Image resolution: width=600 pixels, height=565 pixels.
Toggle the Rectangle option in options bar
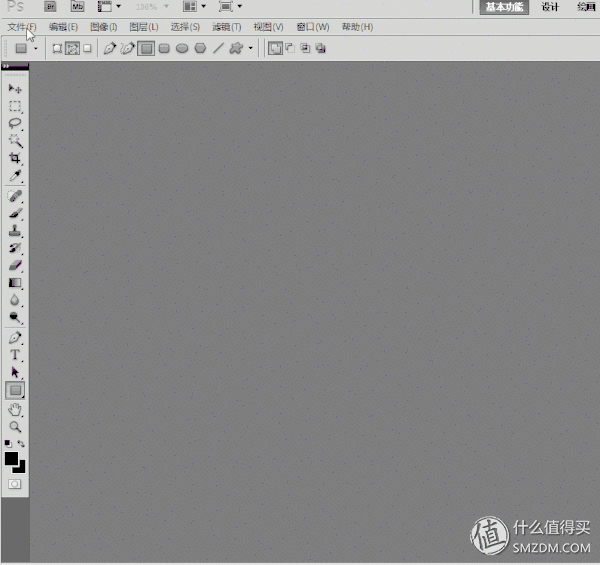tap(146, 49)
